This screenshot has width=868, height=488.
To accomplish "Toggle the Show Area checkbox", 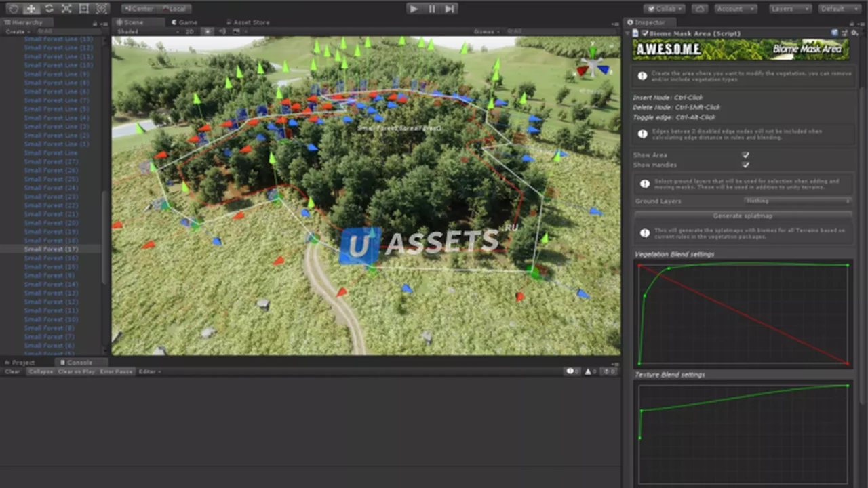I will click(745, 155).
